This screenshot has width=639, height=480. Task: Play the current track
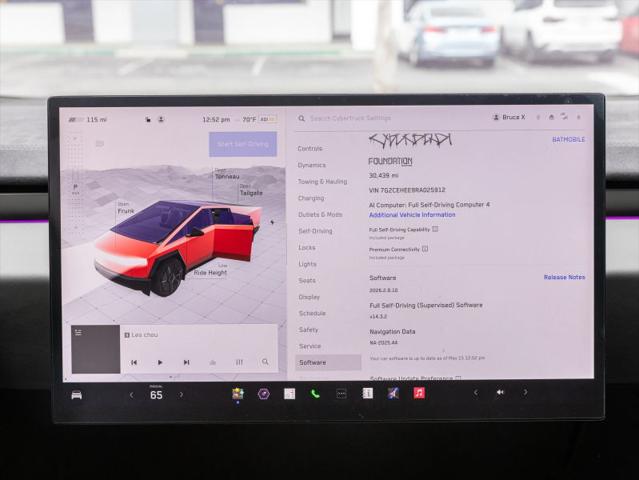pos(160,362)
